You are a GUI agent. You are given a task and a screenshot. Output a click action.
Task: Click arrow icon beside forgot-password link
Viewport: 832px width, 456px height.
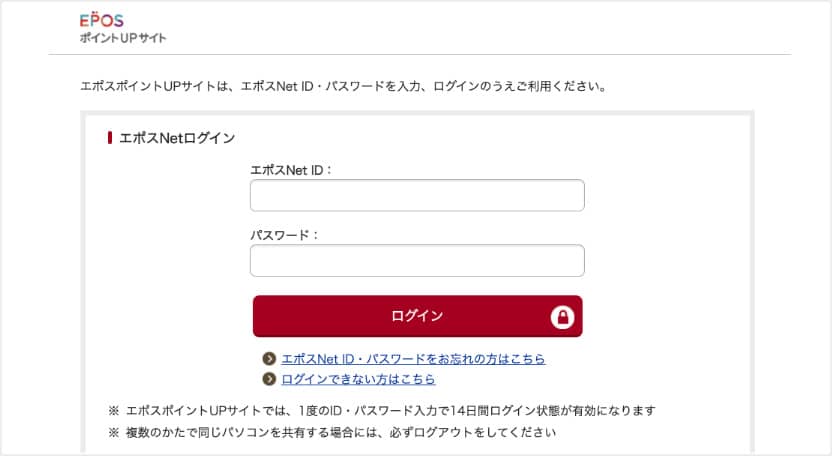click(x=269, y=359)
